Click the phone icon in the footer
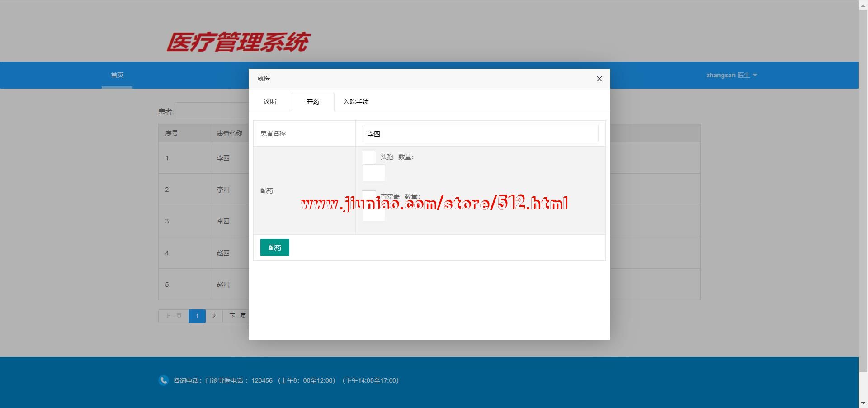 (x=164, y=380)
